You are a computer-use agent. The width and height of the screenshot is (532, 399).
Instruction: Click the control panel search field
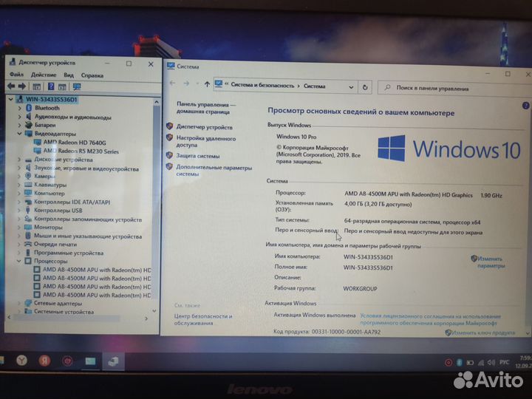(453, 88)
